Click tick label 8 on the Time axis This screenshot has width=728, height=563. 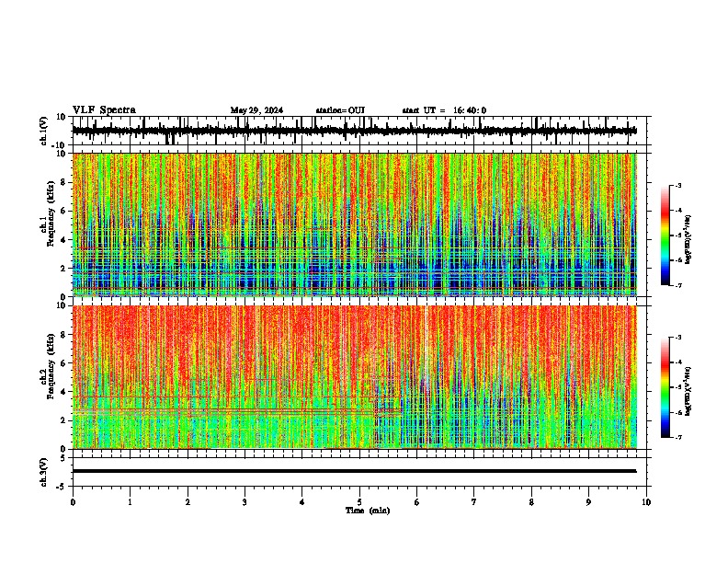point(531,502)
